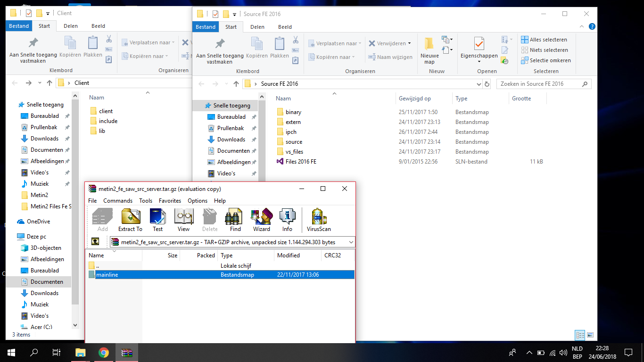Choose Alles selecteren in the ribbon

544,40
